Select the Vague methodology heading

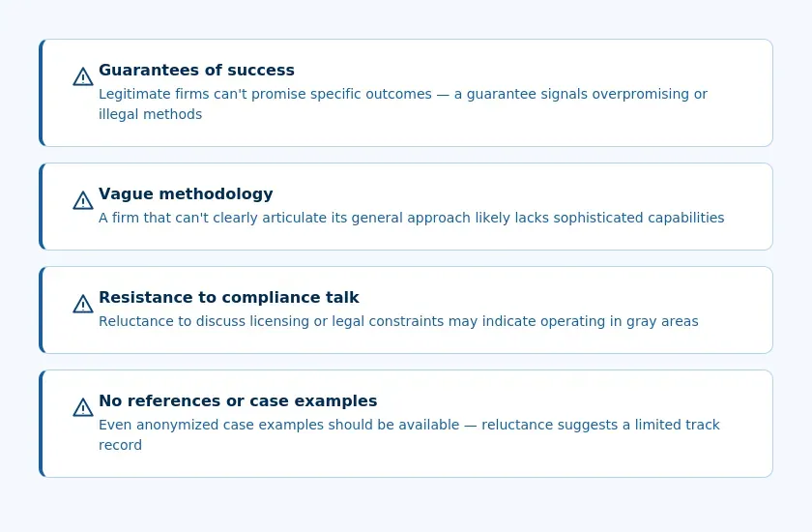(186, 193)
